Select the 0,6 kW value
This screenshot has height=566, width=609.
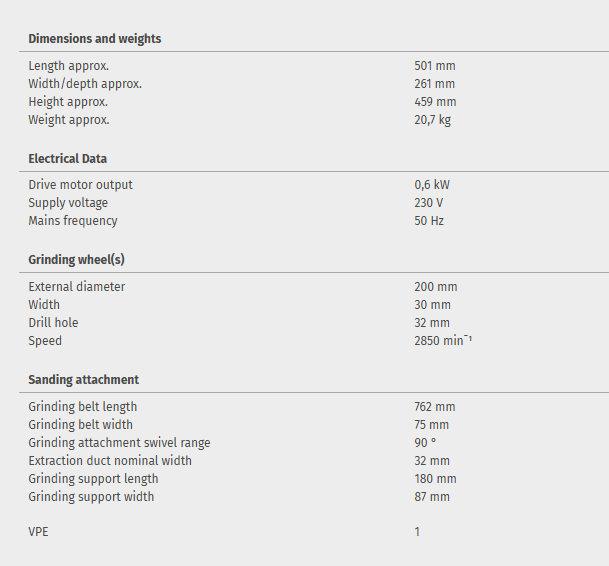[x=431, y=185]
